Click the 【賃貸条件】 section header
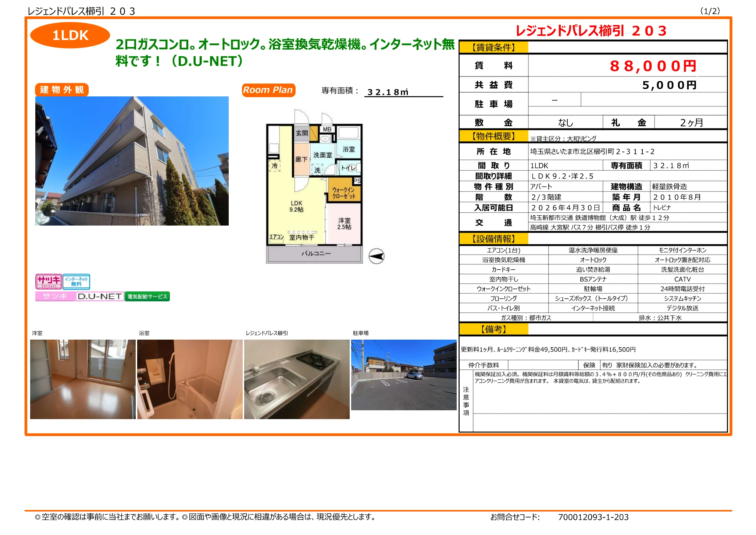Viewport: 756px width, 535px height. tap(494, 47)
